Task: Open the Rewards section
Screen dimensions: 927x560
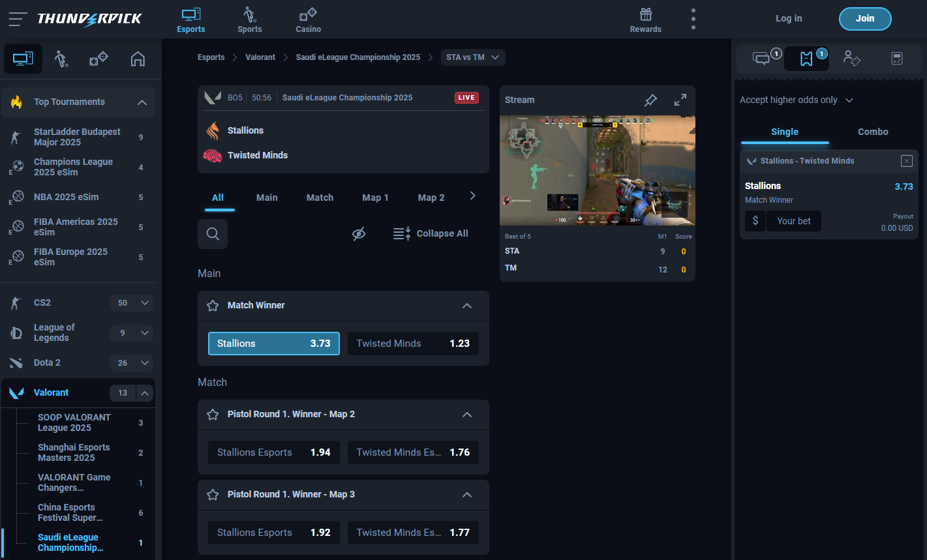Action: click(x=645, y=20)
